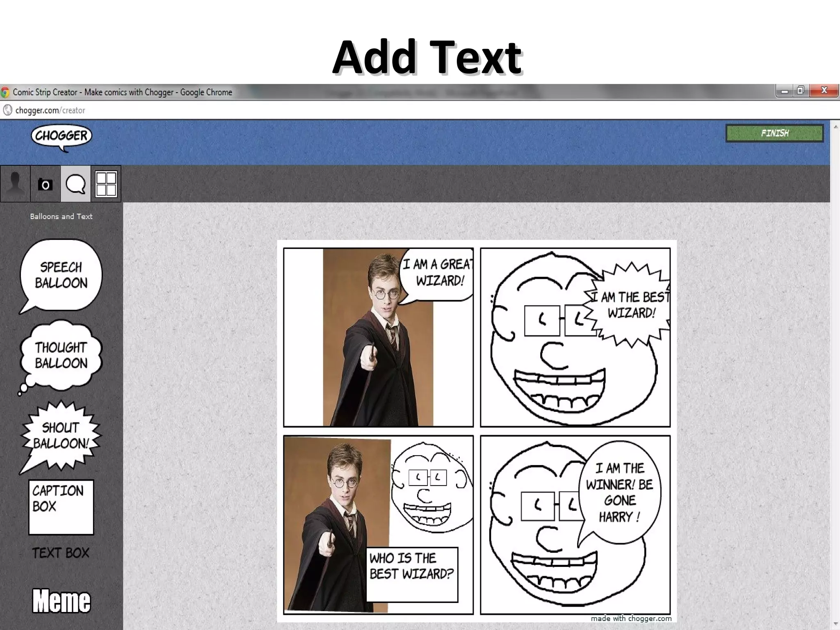Click the page scrollbar down arrow
The width and height of the screenshot is (840, 630).
[x=835, y=624]
